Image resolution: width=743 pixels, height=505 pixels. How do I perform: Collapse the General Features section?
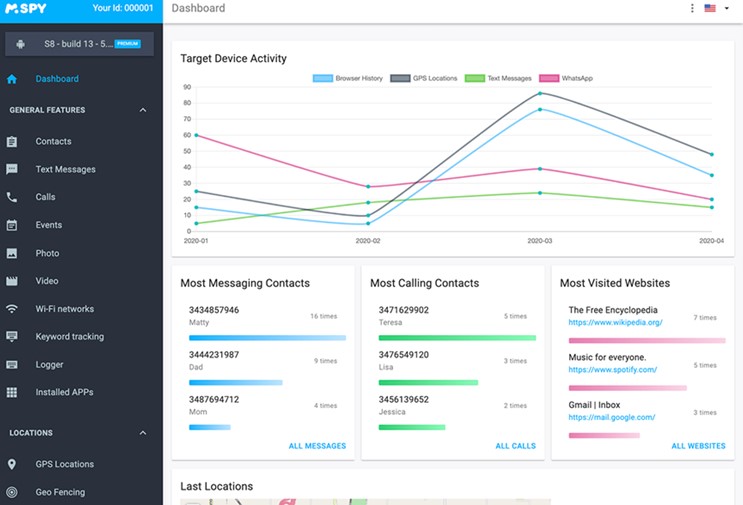coord(143,110)
